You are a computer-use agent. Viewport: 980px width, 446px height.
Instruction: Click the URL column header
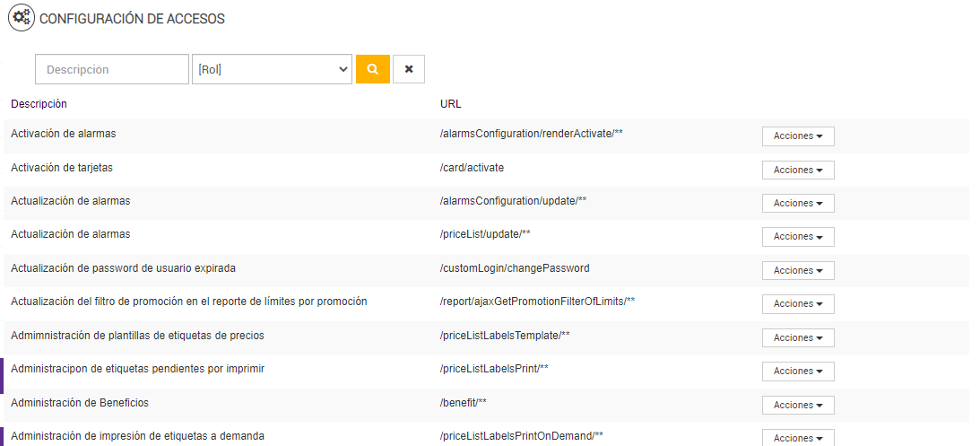(451, 104)
